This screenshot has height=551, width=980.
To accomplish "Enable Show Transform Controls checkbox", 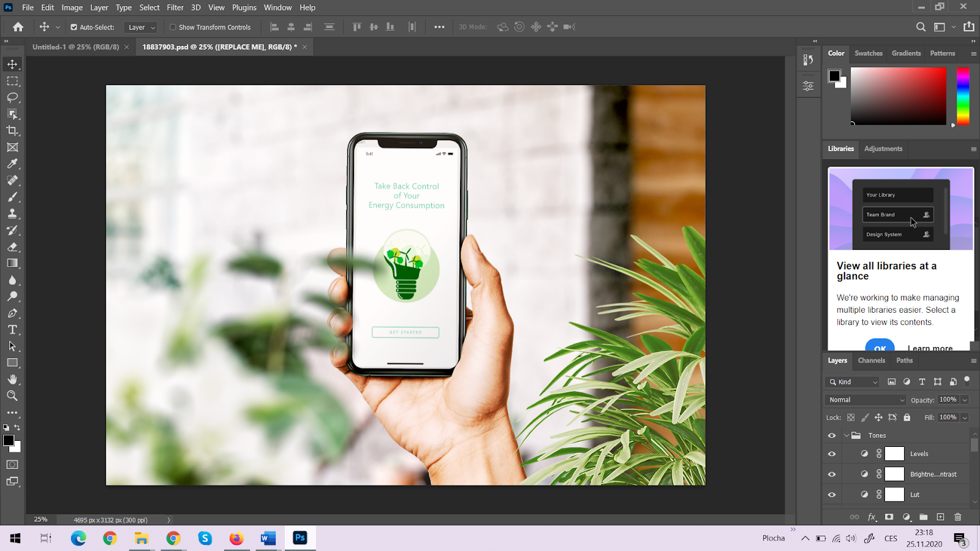I will pos(173,27).
